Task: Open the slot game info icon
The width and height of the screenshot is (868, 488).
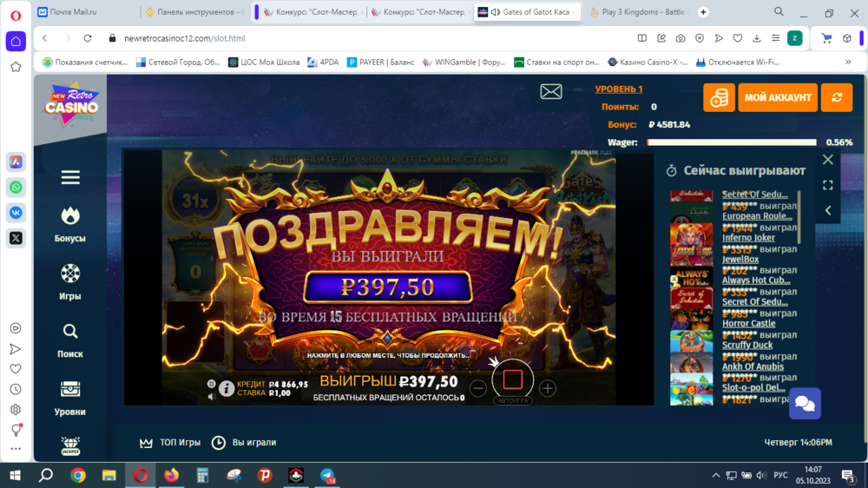Action: (227, 389)
